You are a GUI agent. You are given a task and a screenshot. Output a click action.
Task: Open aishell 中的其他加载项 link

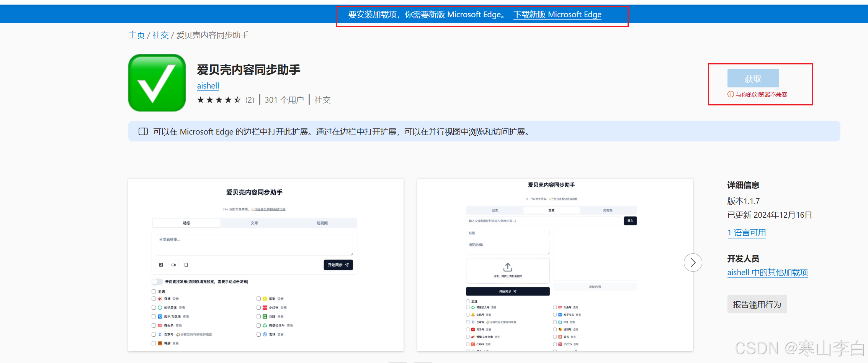(768, 273)
